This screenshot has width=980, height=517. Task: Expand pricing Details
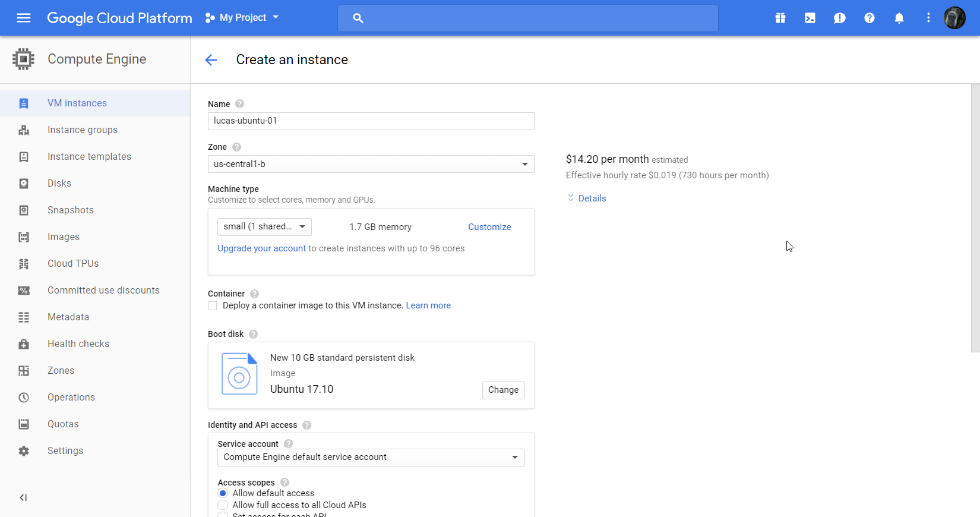click(586, 198)
